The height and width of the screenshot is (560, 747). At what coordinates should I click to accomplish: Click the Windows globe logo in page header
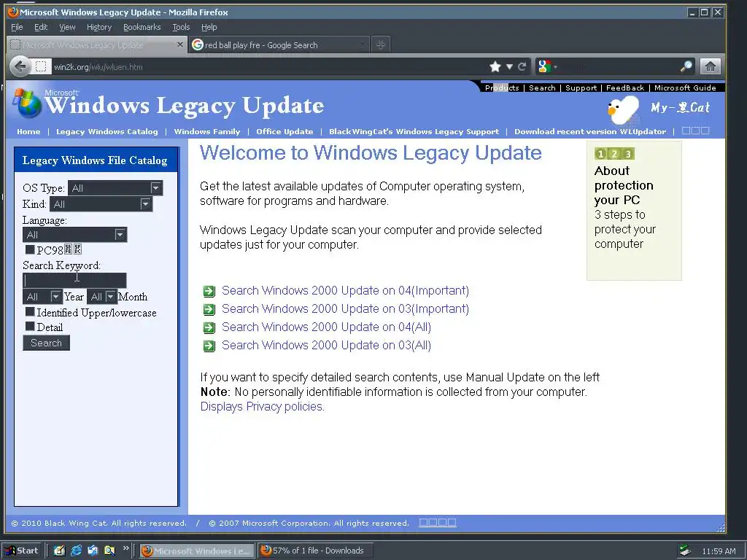27,104
